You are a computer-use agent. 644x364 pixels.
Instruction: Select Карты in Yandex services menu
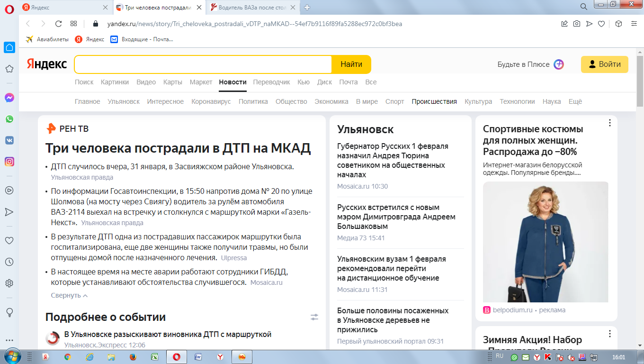[173, 82]
